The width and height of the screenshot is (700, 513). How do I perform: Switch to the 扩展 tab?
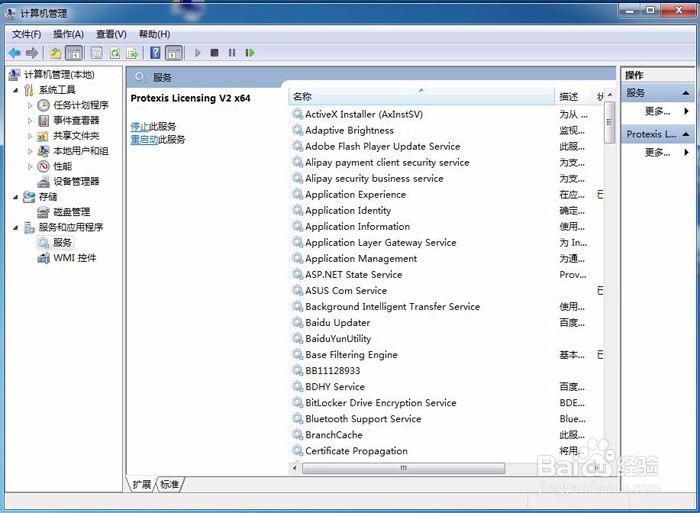click(x=142, y=484)
